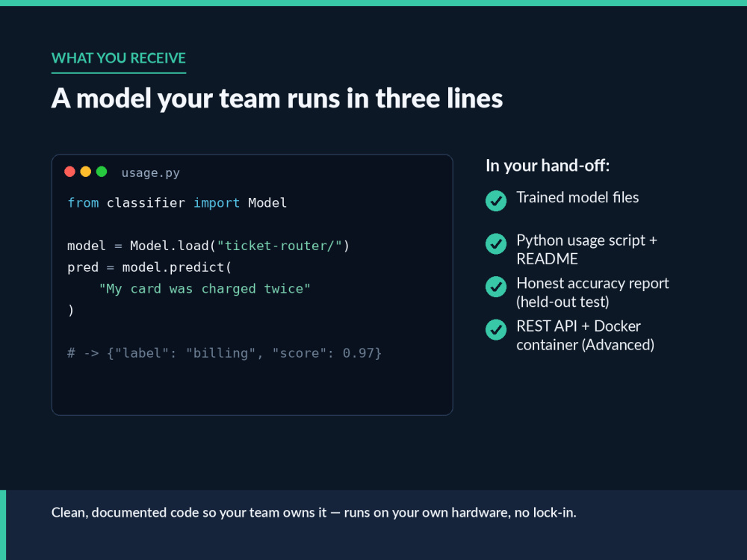This screenshot has width=747, height=560.
Task: Click checkmark icon beside Honest accuracy report
Action: tap(496, 287)
